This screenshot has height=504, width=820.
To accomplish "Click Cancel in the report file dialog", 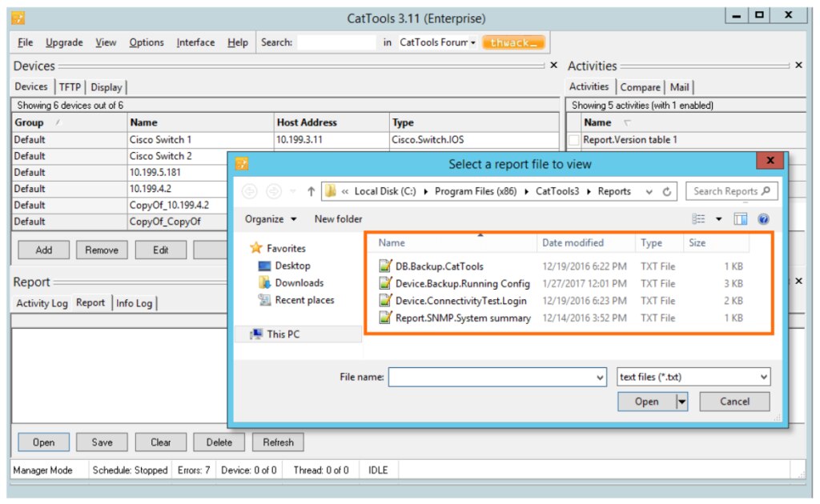I will pyautogui.click(x=734, y=401).
